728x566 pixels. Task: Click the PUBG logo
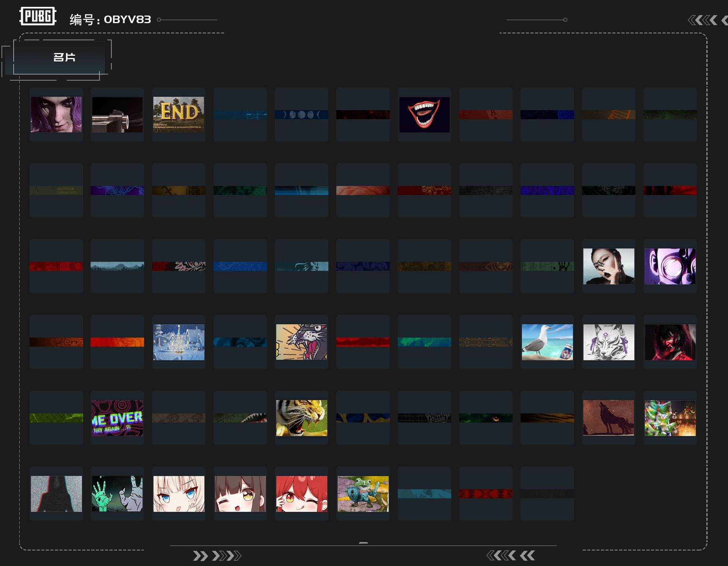click(38, 16)
